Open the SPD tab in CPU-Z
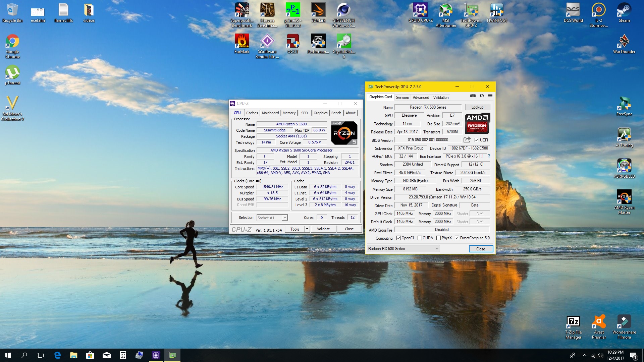 click(304, 113)
